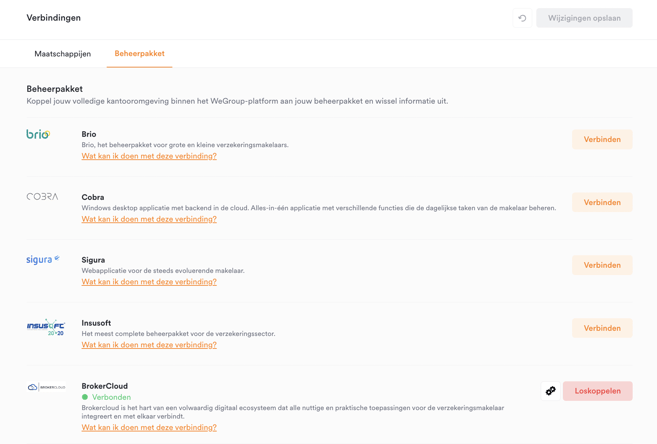
Task: Click the 'BrokerCloud' package name
Action: tap(104, 386)
